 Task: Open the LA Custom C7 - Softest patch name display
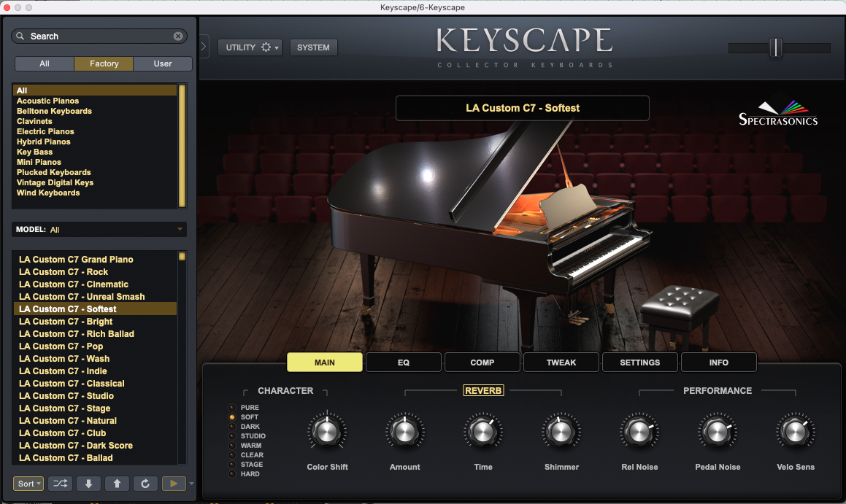tap(523, 108)
